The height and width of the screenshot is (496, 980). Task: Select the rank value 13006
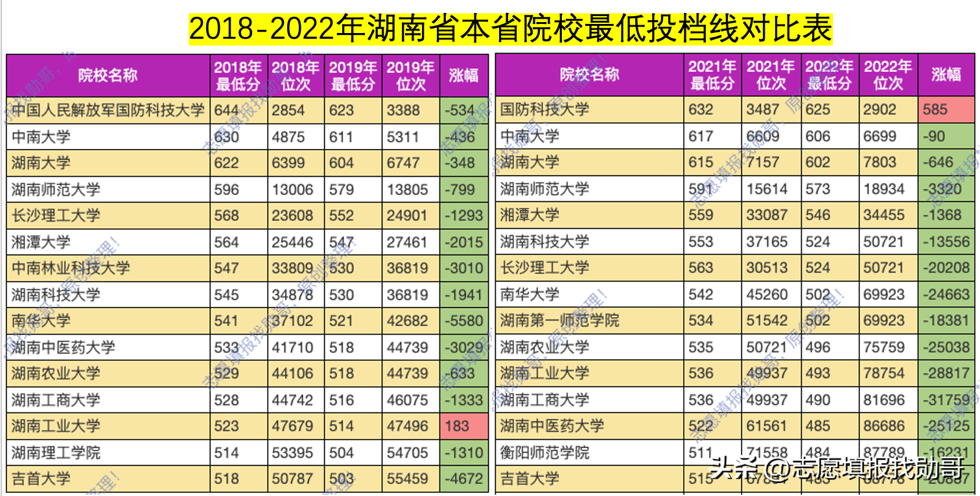(x=292, y=190)
